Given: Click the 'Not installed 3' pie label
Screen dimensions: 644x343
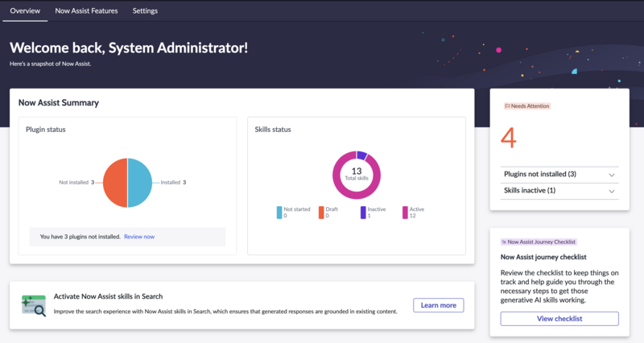Looking at the screenshot, I should pos(76,183).
